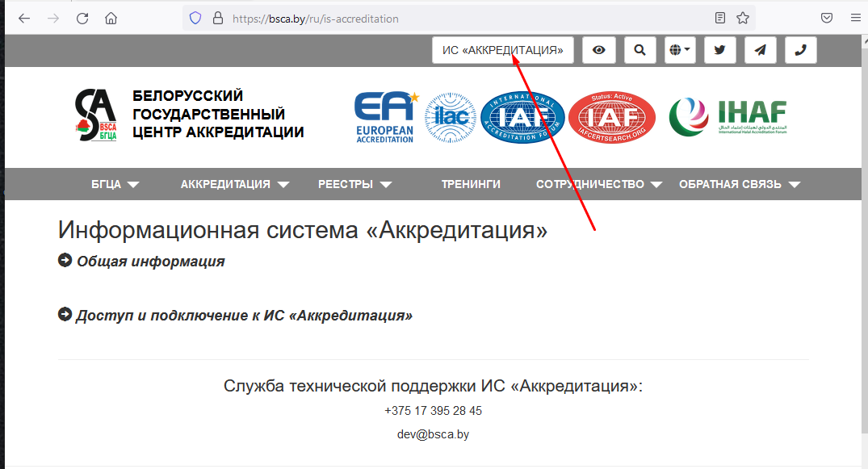Click the Информационная система «Аккредитация» heading
Image resolution: width=868 pixels, height=469 pixels.
(302, 230)
